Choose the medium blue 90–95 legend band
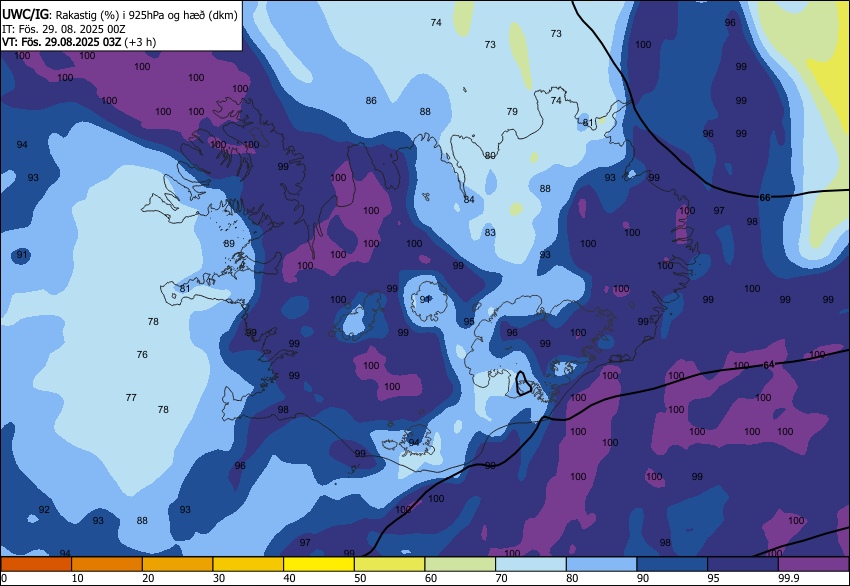 [672, 564]
